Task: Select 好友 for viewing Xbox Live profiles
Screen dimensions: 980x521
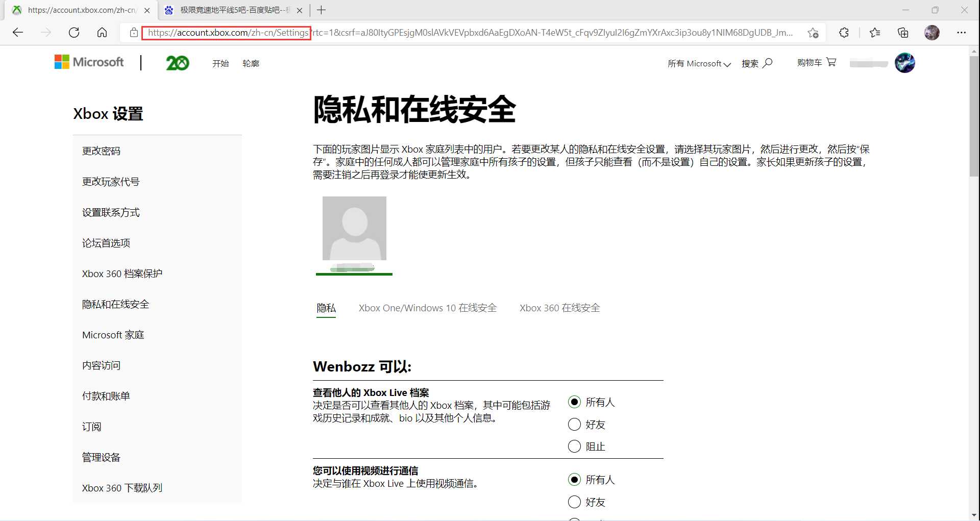Action: point(574,424)
